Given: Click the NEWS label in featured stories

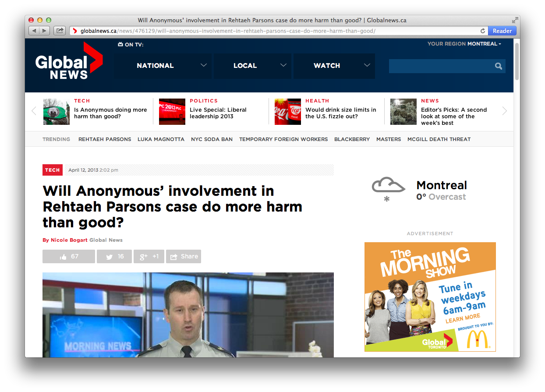Looking at the screenshot, I should 430,101.
